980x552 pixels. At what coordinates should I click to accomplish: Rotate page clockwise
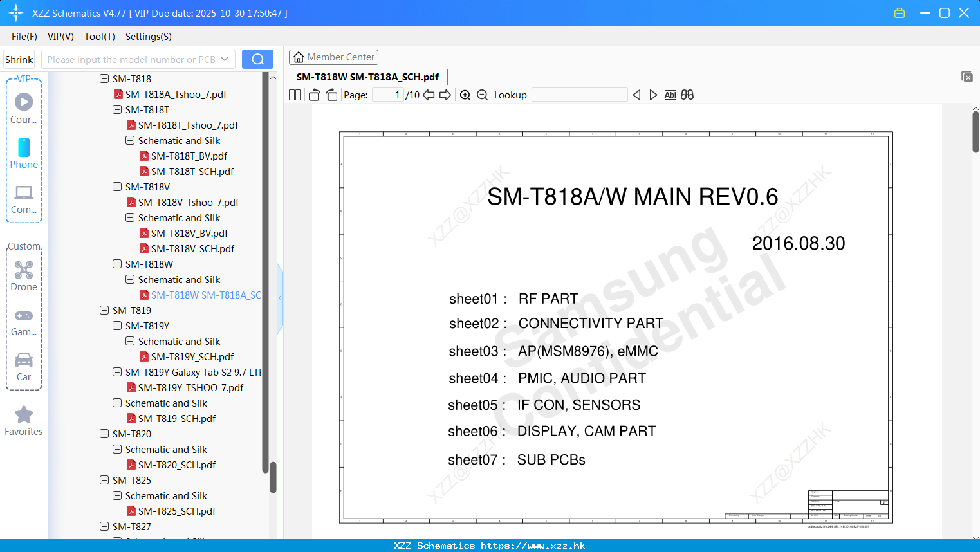(x=331, y=95)
